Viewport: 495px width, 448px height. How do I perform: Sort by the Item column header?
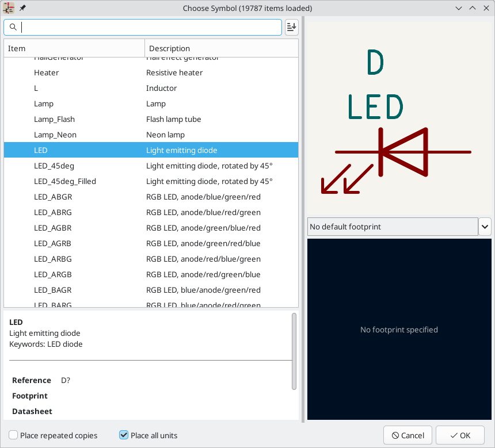74,48
